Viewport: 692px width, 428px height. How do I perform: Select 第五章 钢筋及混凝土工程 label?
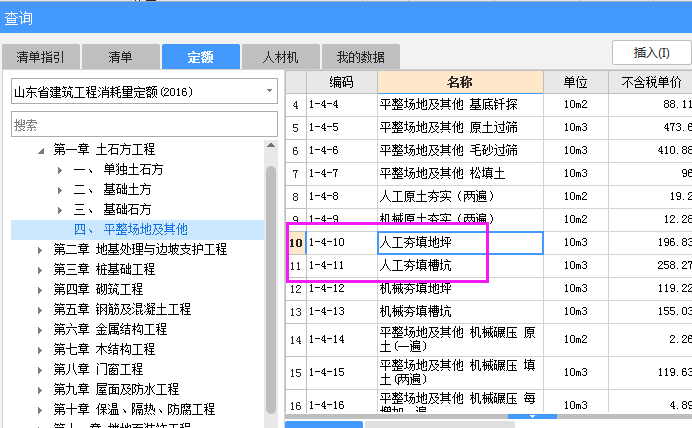(122, 309)
